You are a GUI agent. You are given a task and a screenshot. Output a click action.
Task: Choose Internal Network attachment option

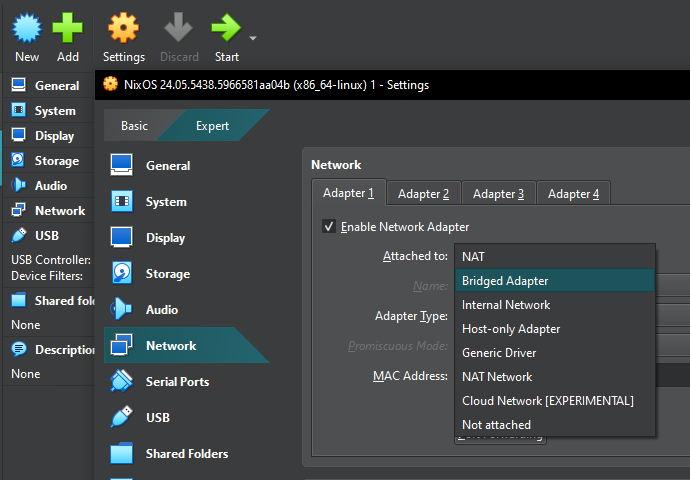point(555,305)
